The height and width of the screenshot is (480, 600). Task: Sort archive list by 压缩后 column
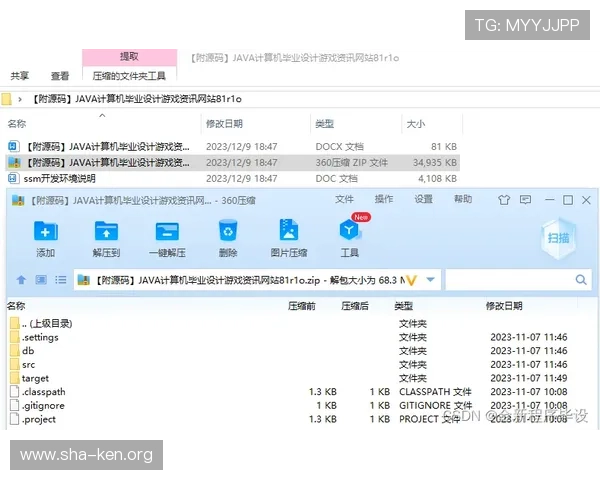pos(355,306)
